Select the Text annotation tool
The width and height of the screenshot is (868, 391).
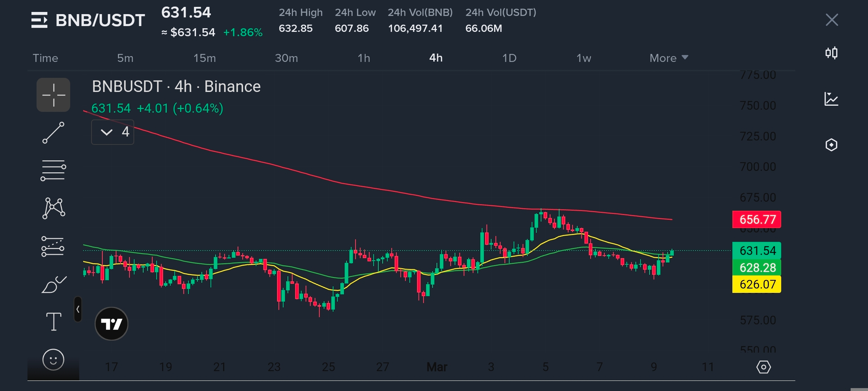pos(54,321)
